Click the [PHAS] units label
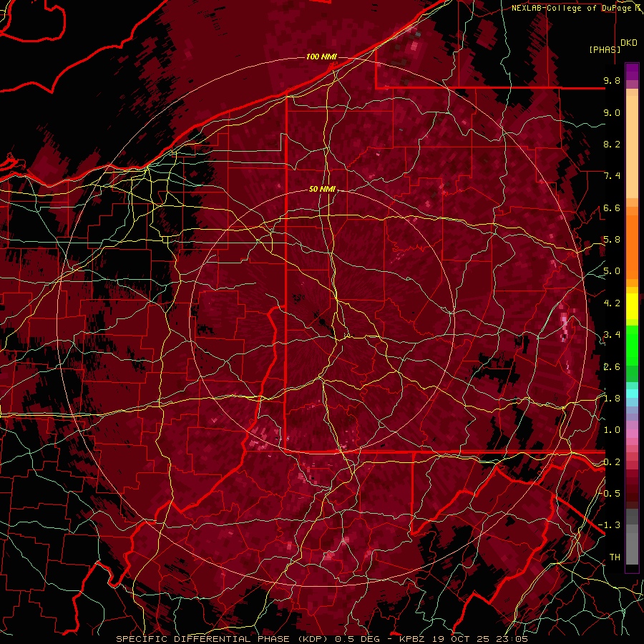Screen dimensions: 644x644 [605, 49]
